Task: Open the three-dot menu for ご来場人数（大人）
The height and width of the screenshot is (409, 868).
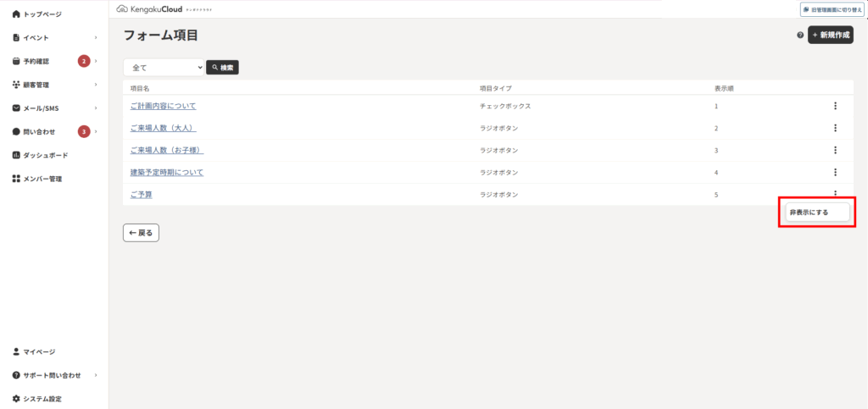Action: point(835,128)
